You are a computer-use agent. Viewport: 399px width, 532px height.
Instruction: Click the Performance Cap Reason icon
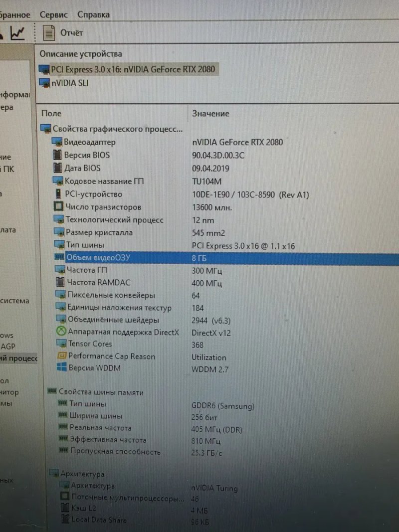tap(62, 355)
